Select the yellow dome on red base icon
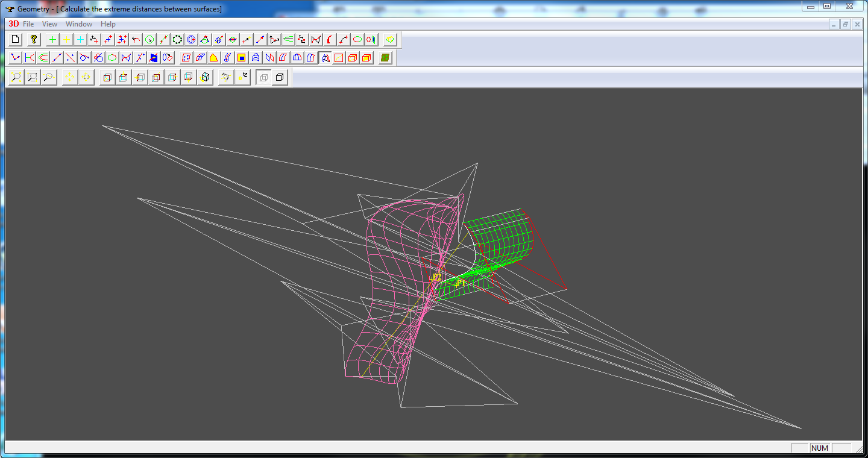The width and height of the screenshot is (868, 458). (x=213, y=58)
